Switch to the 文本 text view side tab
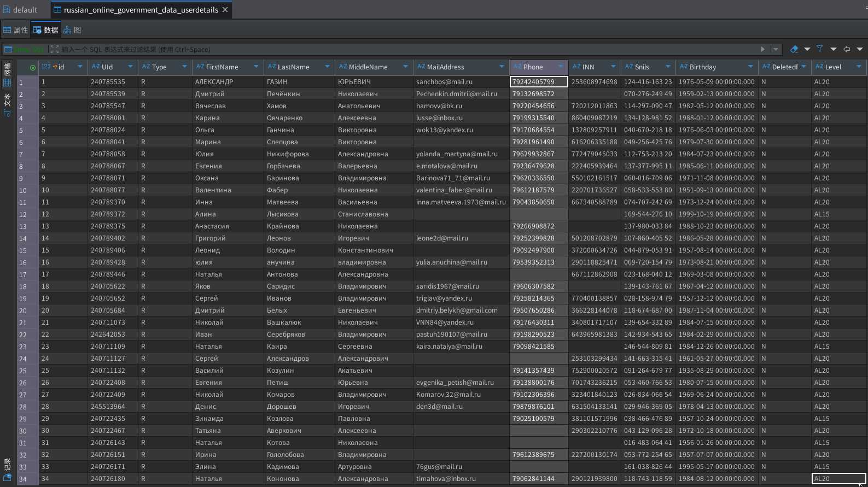Screen dimensions: 868x487 coord(7,105)
